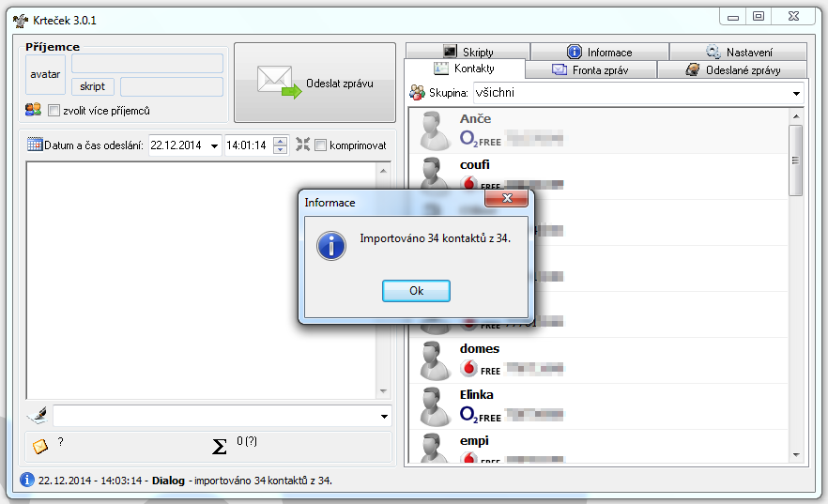Click the expand arrows icon next to komprimovat
828x504 pixels.
click(302, 145)
